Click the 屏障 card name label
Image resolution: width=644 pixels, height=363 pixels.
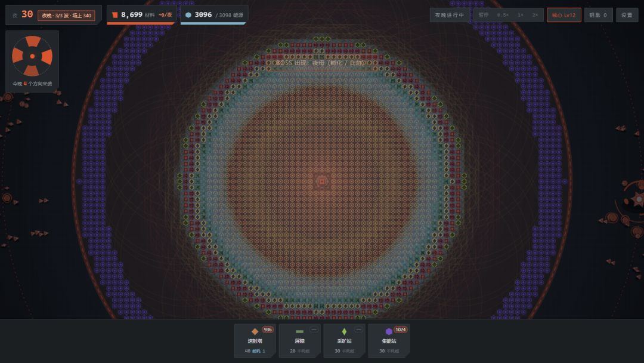coord(299,342)
